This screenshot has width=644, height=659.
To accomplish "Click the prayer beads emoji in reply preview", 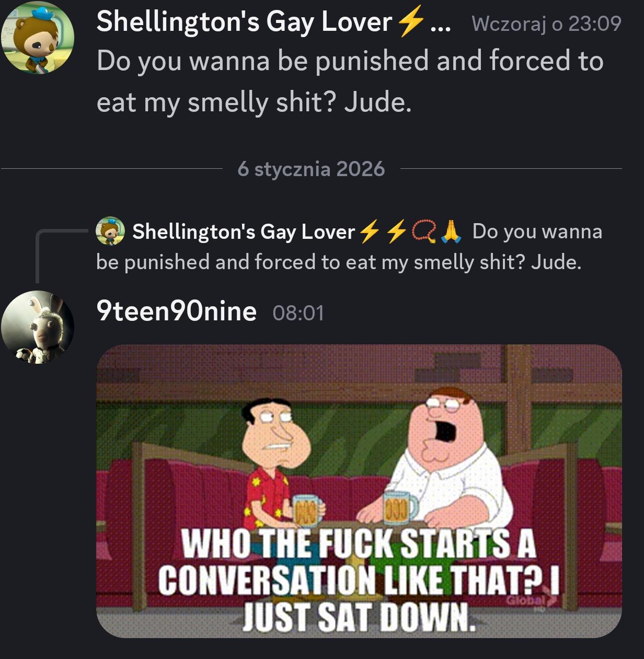I will click(424, 232).
